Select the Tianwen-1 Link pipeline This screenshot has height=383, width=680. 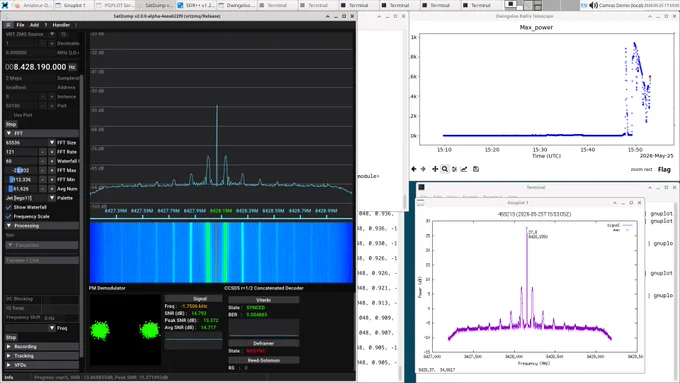point(42,260)
